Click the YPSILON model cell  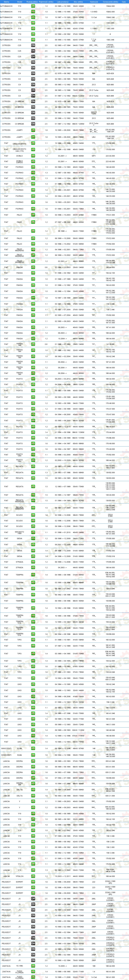19,876
